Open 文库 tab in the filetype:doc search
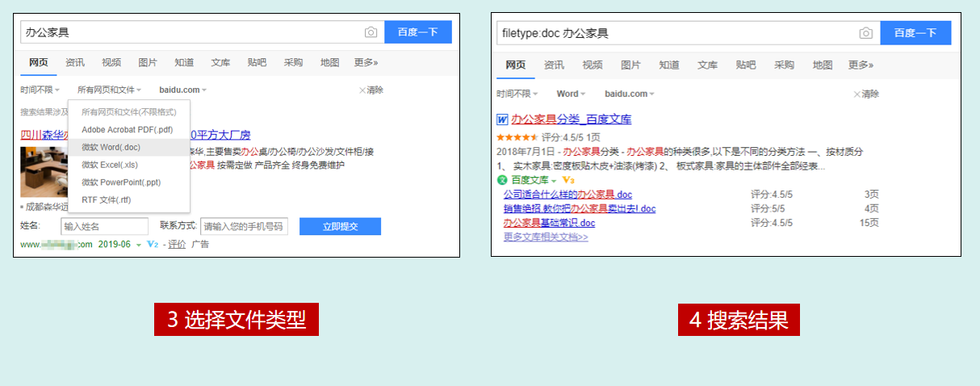The width and height of the screenshot is (980, 386). 707,65
